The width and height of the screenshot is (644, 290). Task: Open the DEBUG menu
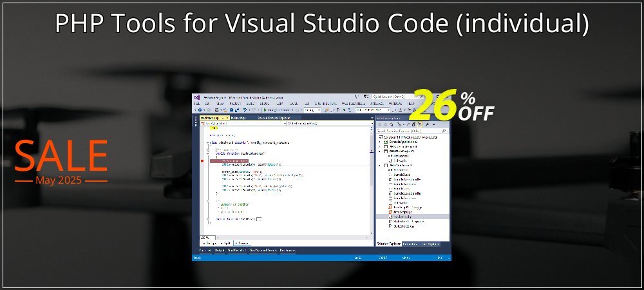click(265, 104)
